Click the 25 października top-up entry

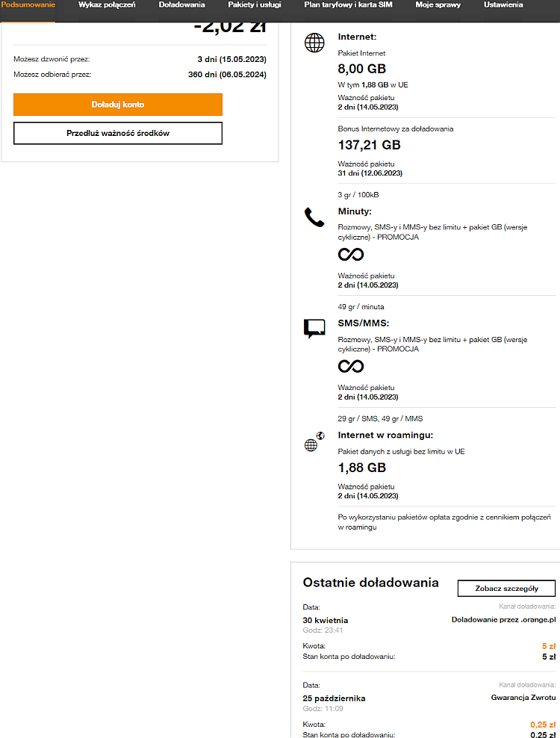pyautogui.click(x=335, y=698)
